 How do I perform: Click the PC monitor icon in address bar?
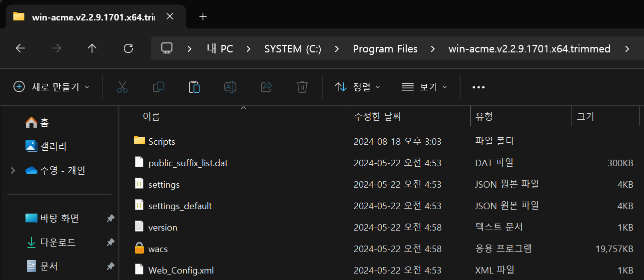167,48
